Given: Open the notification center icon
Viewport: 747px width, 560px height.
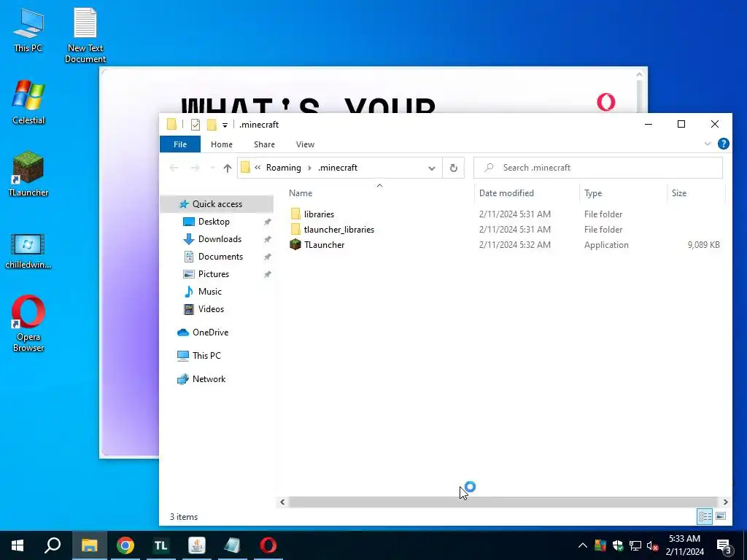Looking at the screenshot, I should [x=724, y=547].
